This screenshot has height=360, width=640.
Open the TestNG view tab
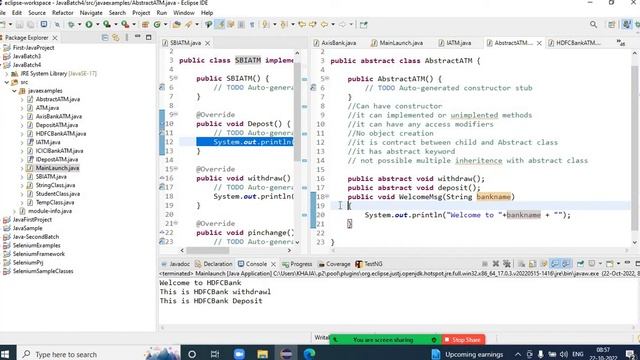(x=369, y=264)
